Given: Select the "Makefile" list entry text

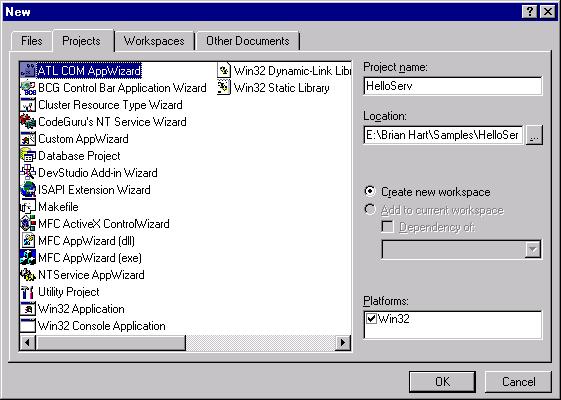Looking at the screenshot, I should point(58,207).
